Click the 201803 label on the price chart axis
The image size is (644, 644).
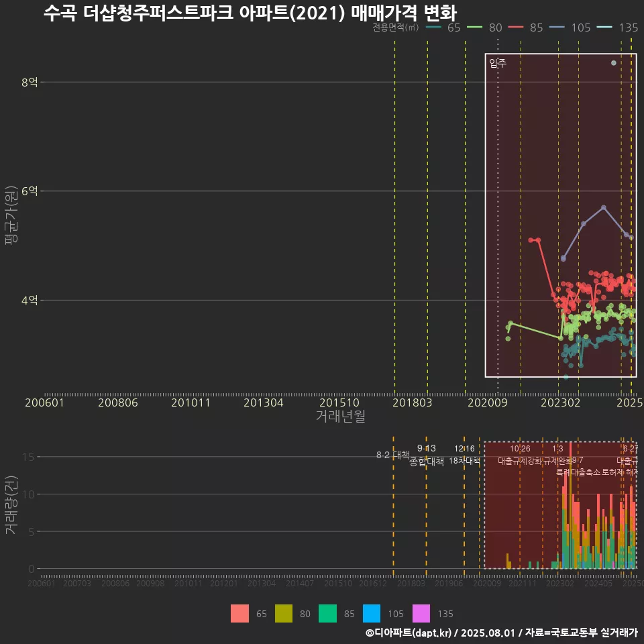413,402
